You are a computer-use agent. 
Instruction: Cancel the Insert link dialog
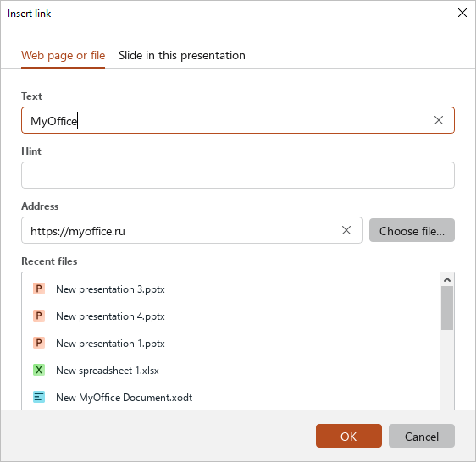pyautogui.click(x=421, y=436)
